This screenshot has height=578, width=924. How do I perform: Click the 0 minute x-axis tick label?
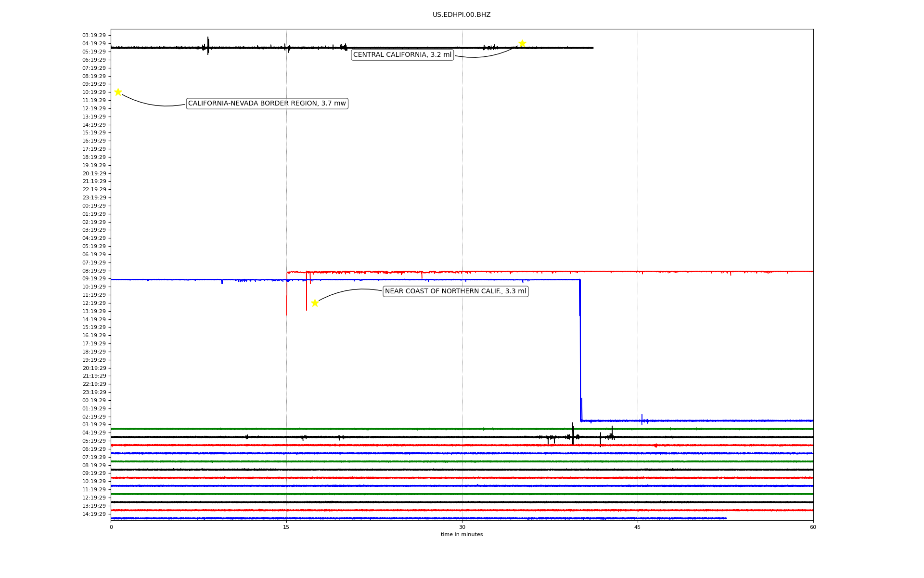[111, 527]
